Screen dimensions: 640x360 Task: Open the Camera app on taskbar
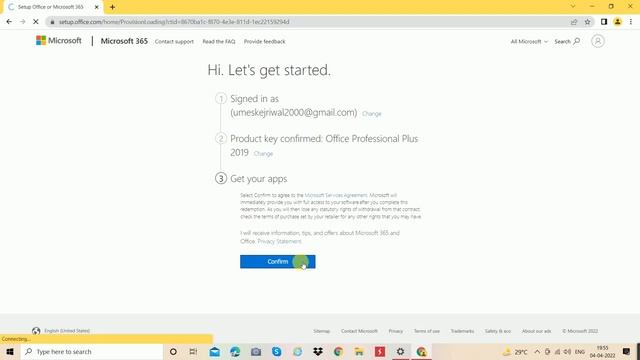coord(256,351)
